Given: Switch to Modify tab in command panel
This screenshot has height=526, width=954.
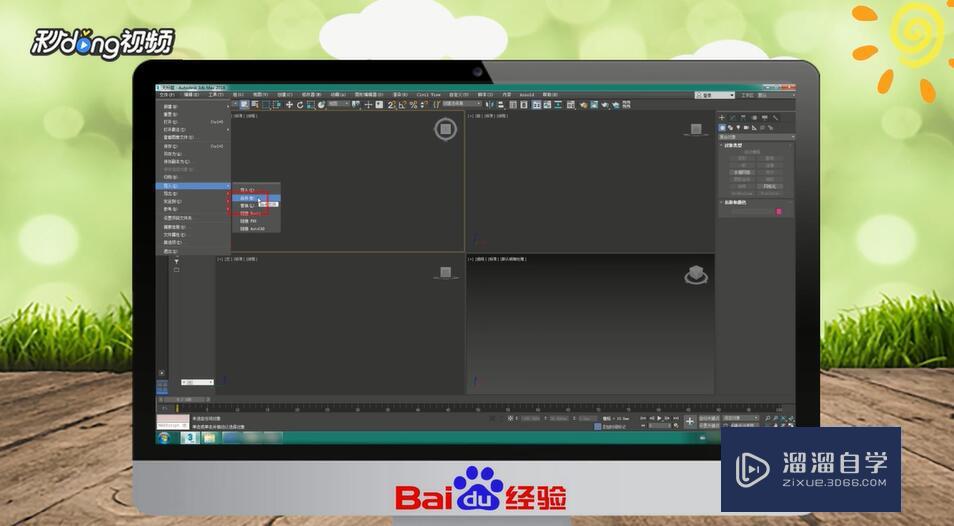Looking at the screenshot, I should coord(732,117).
